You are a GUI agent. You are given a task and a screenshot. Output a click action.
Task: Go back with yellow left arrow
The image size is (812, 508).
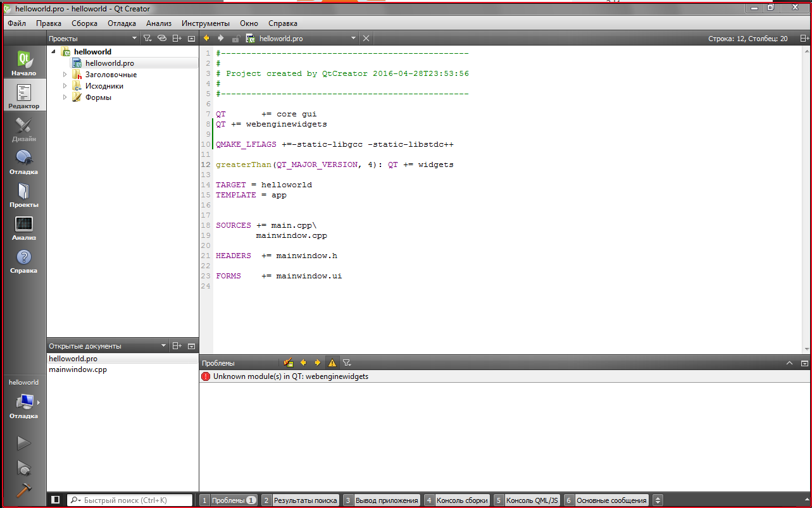tap(206, 38)
